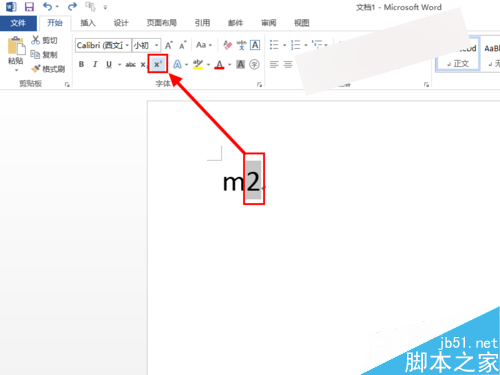The image size is (500, 375).
Task: Open the undo history dropdown
Action: click(57, 7)
